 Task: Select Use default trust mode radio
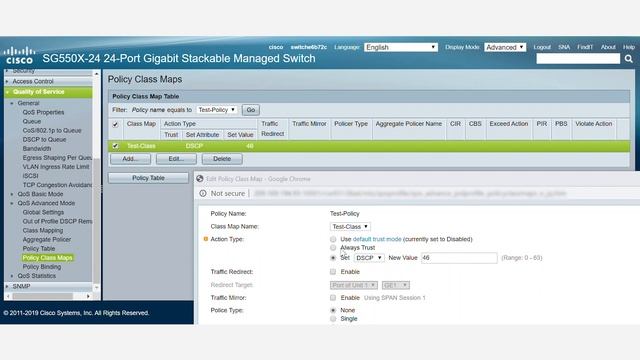pyautogui.click(x=333, y=239)
